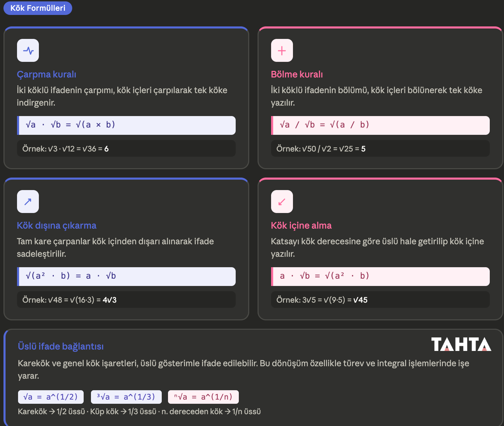Click the √a · √b = √(a × b) formula box
The image size is (504, 426).
tap(126, 125)
